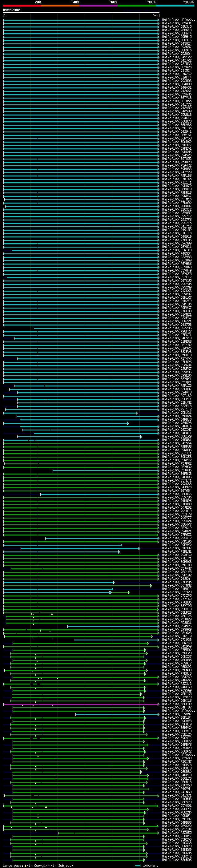
Task: Click the orange segment of identity color scale
Action: (61, 6)
